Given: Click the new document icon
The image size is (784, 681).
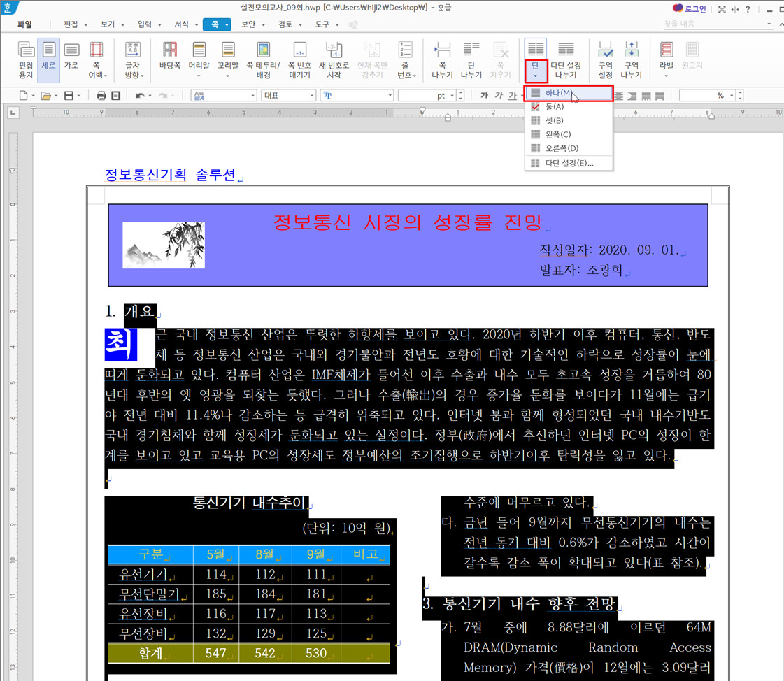Looking at the screenshot, I should pyautogui.click(x=23, y=96).
